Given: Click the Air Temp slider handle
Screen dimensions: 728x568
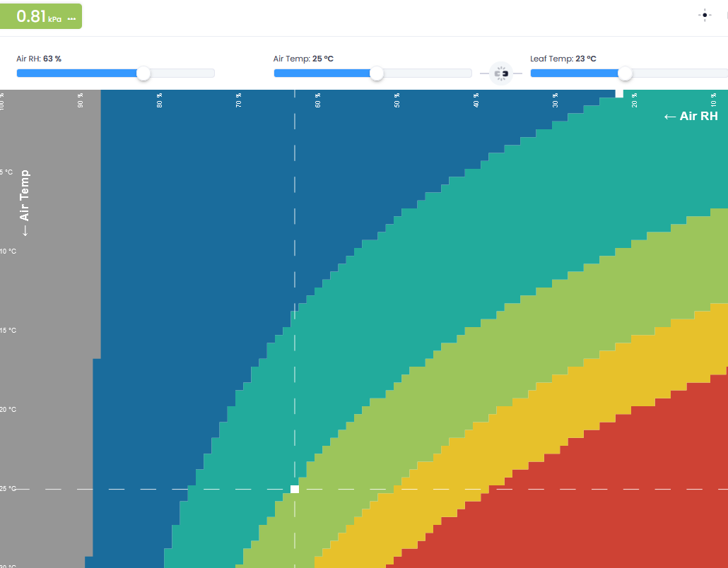Looking at the screenshot, I should (377, 73).
